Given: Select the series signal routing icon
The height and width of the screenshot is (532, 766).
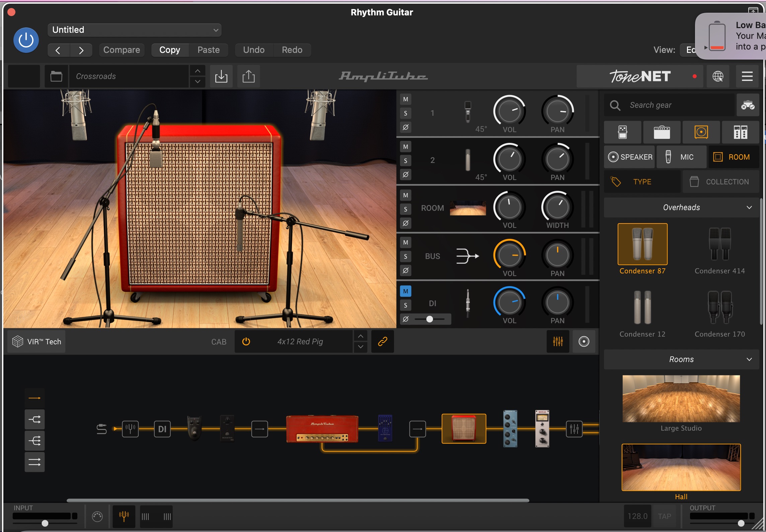Looking at the screenshot, I should point(34,398).
